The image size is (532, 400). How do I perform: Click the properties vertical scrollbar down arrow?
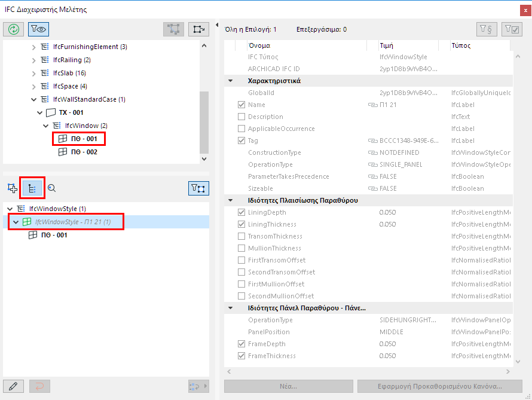(518, 362)
